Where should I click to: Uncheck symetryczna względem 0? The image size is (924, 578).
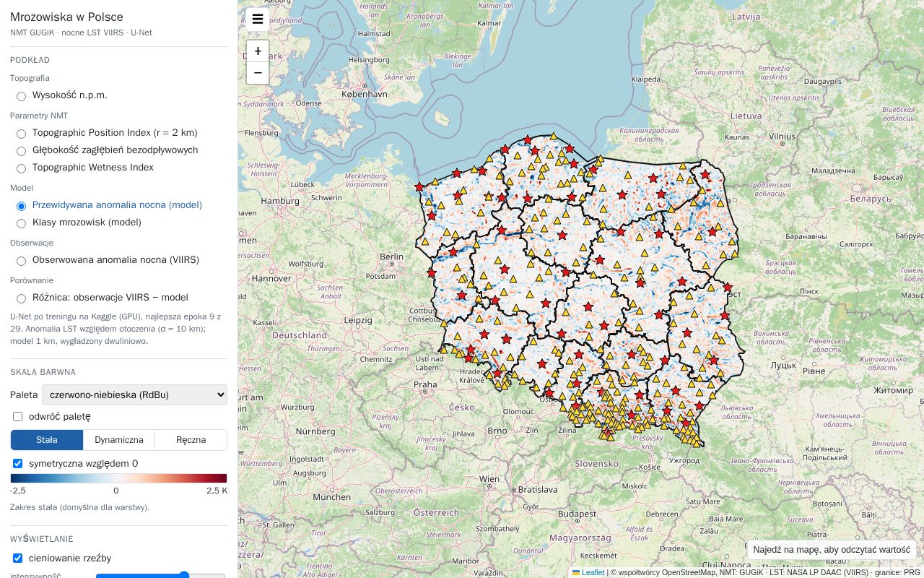[x=18, y=463]
